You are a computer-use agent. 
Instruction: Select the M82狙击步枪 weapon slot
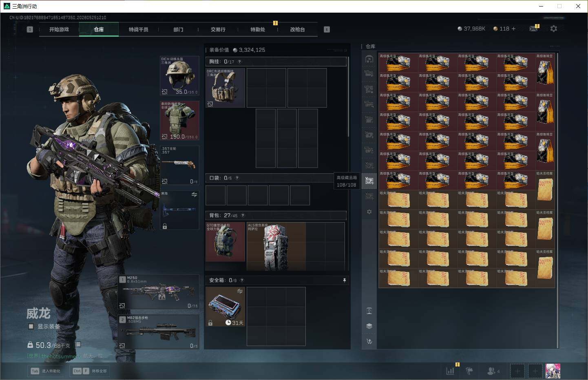click(x=159, y=332)
